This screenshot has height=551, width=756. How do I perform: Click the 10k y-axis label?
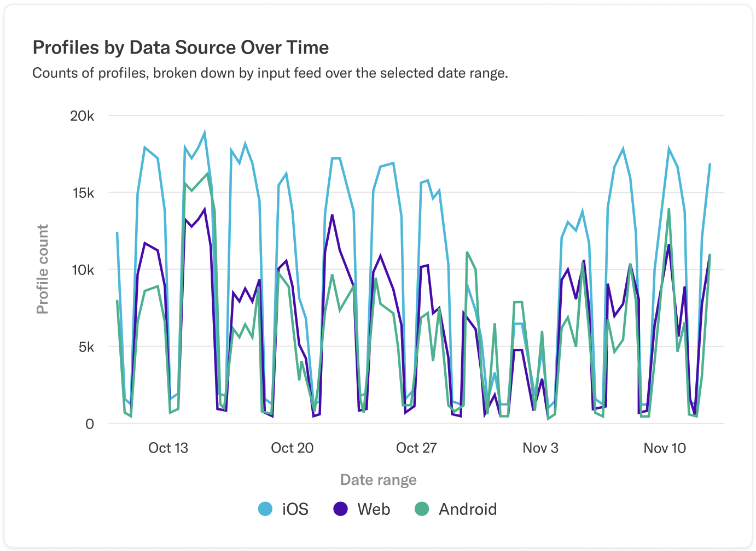click(82, 270)
